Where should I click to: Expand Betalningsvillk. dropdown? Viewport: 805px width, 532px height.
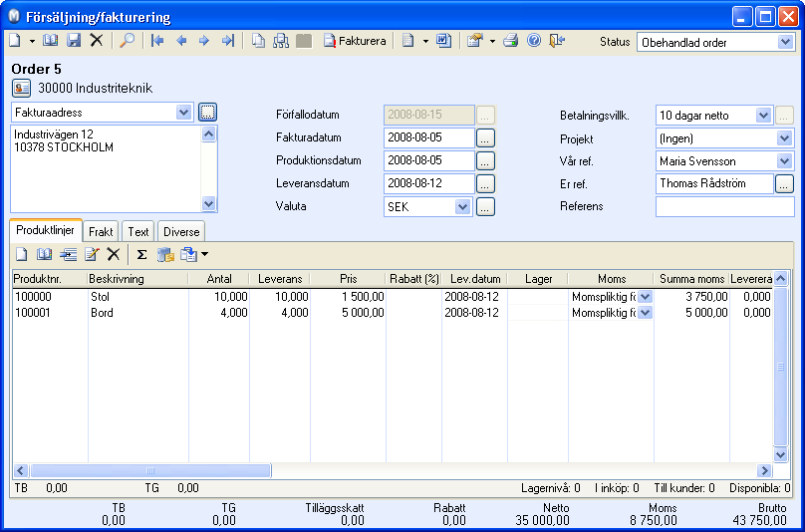click(x=763, y=116)
